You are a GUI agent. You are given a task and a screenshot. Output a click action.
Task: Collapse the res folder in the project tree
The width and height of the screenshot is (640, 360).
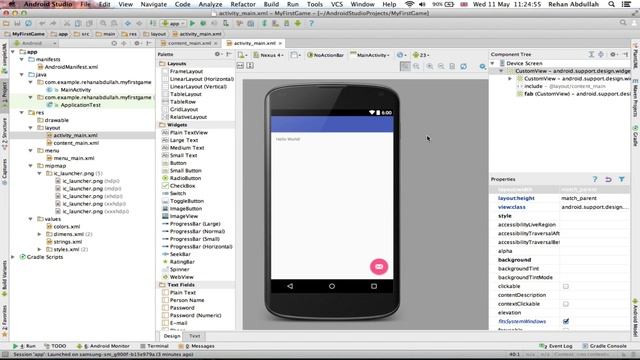(22, 112)
